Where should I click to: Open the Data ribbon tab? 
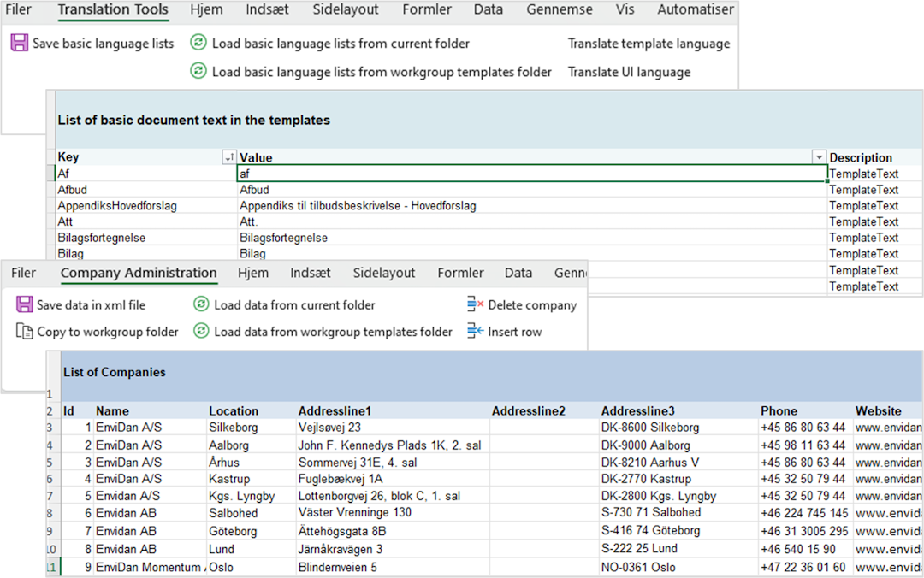(488, 10)
